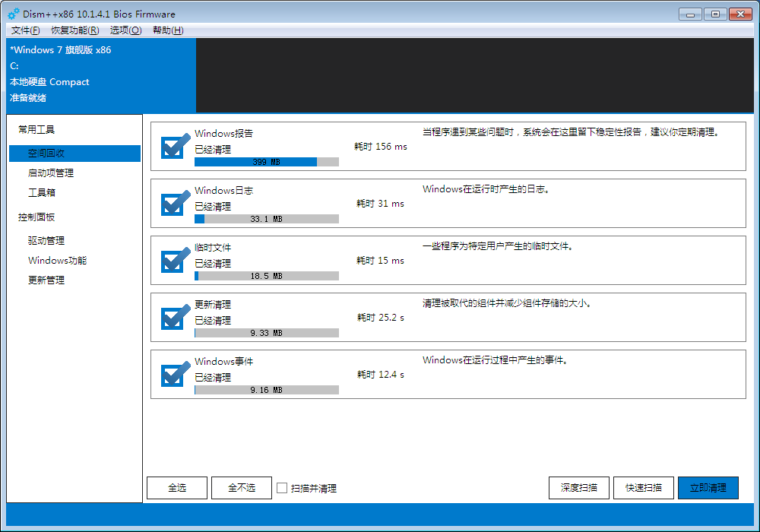The width and height of the screenshot is (760, 532).
Task: Select 空间回收 in the sidebar
Action: (x=74, y=153)
